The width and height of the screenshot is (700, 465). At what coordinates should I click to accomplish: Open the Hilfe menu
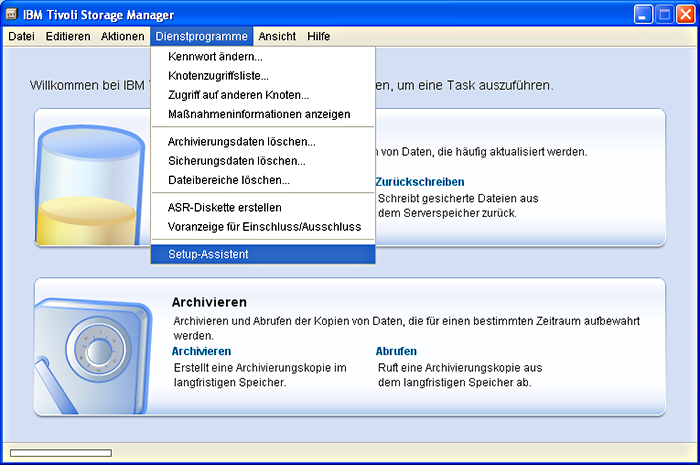319,36
